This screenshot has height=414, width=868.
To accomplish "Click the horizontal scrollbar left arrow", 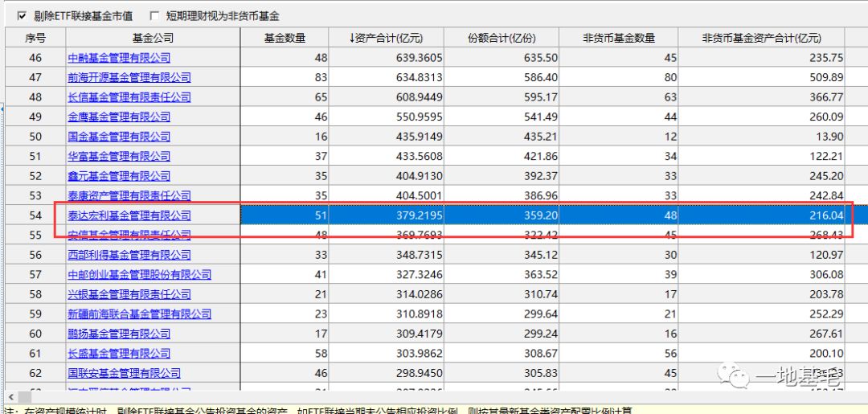I will [x=10, y=397].
